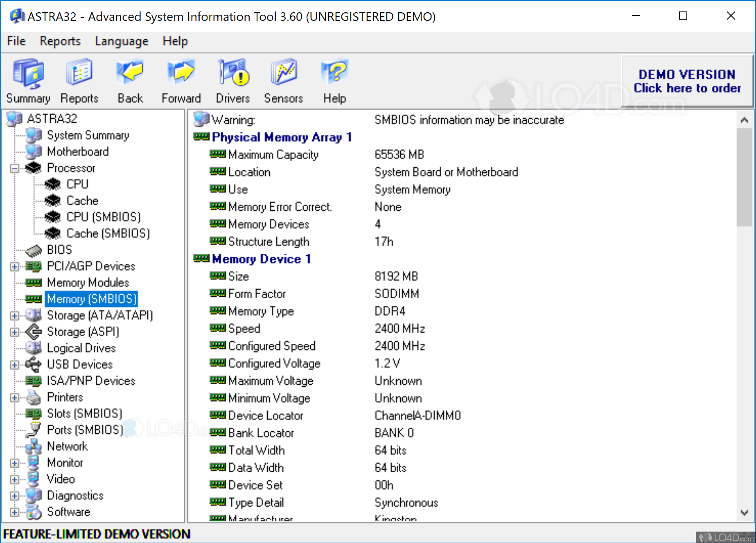Select Memory Modules in the tree

point(88,283)
